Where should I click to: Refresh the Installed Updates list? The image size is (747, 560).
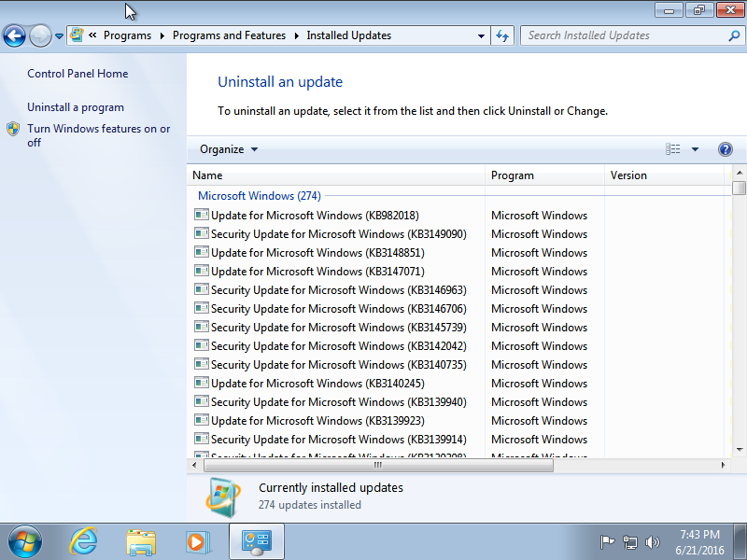pos(502,35)
